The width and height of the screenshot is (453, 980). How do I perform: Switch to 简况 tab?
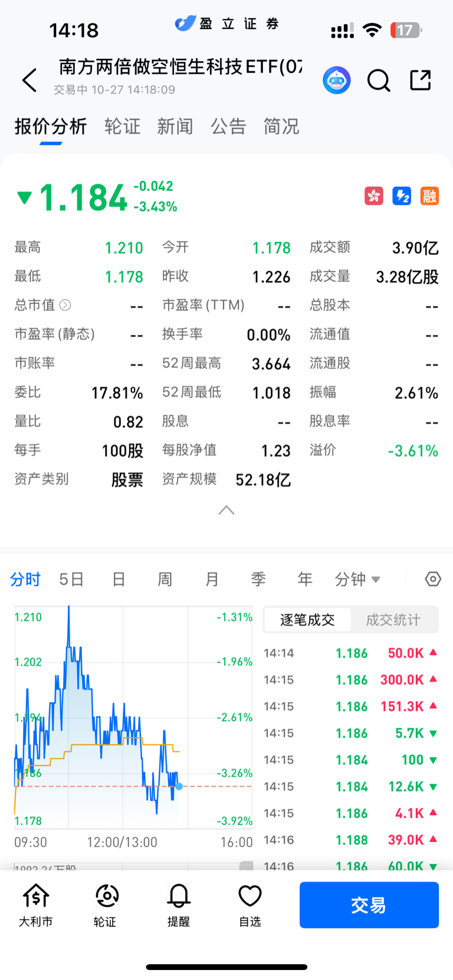pos(281,126)
